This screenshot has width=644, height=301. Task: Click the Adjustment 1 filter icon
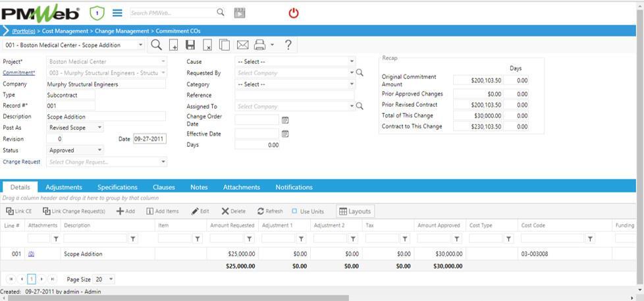point(301,238)
